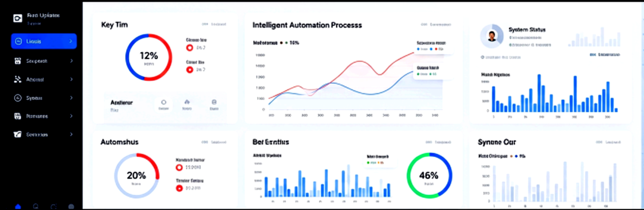Expand the Ahoeal sidebar item chevron
This screenshot has width=644, height=210.
pos(71,79)
